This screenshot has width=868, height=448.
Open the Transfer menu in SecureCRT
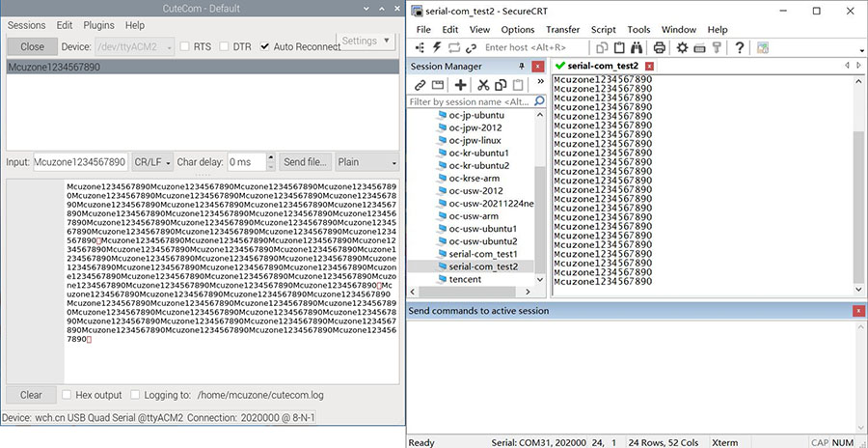pos(562,30)
